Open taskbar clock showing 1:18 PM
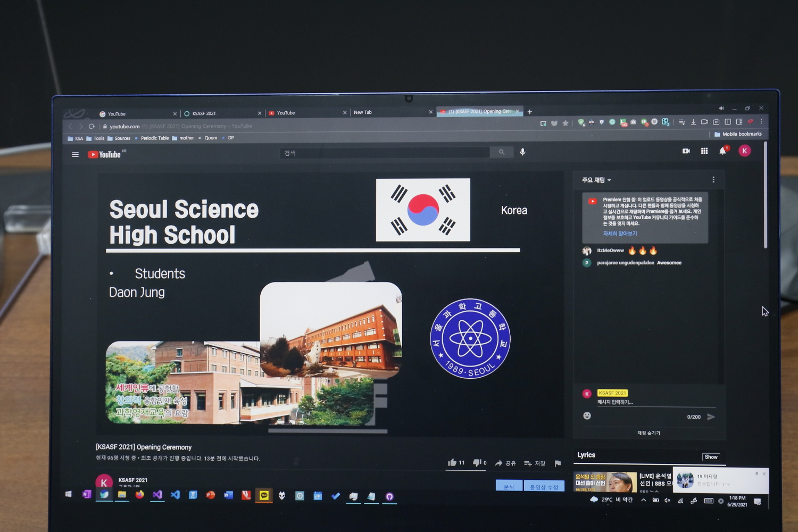Screen dimensions: 798x532 737,501
